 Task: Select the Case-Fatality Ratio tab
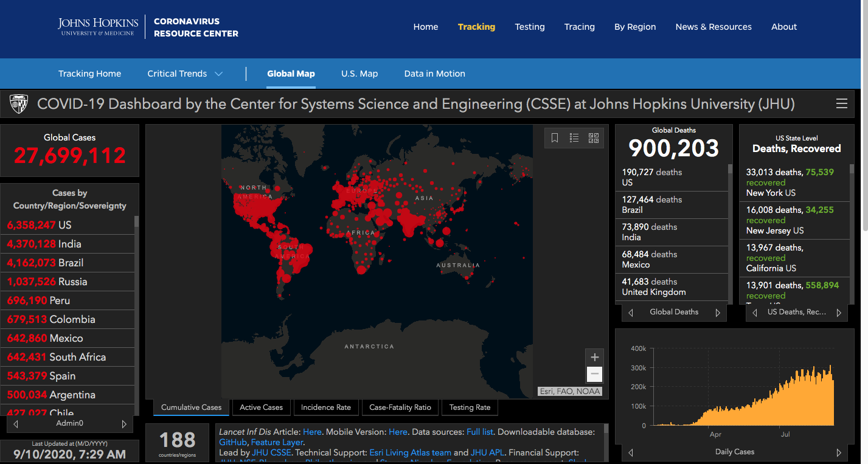[x=400, y=407]
